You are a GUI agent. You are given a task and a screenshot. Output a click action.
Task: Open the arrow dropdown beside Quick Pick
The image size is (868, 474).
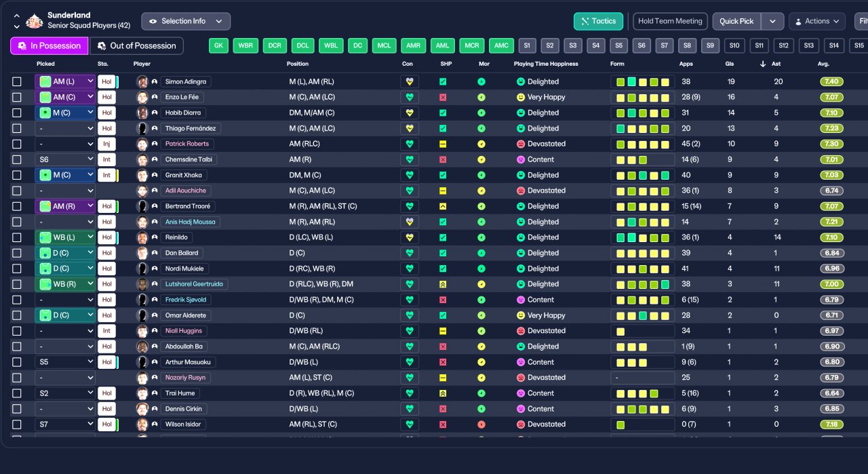coord(772,21)
